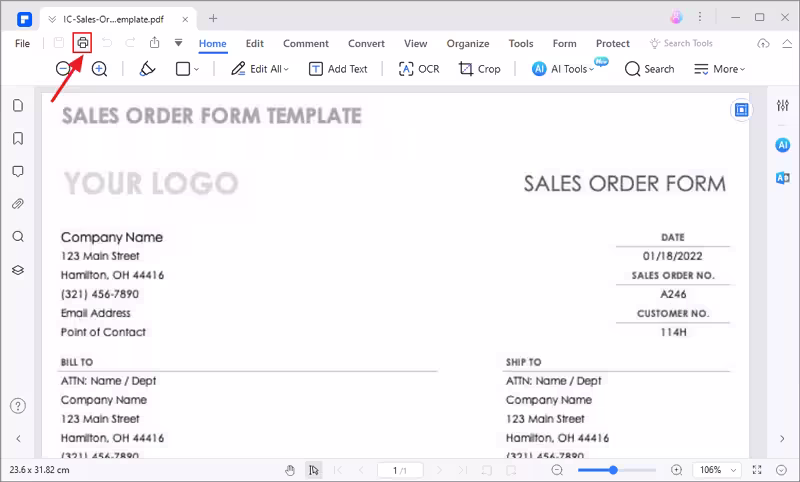
Task: Activate the select cursor tool
Action: click(314, 470)
